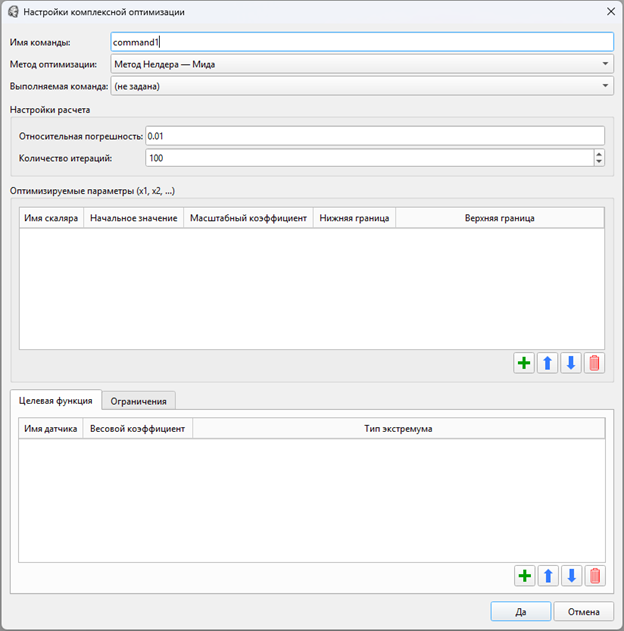This screenshot has height=631, width=624.
Task: Move target function row up
Action: (548, 575)
